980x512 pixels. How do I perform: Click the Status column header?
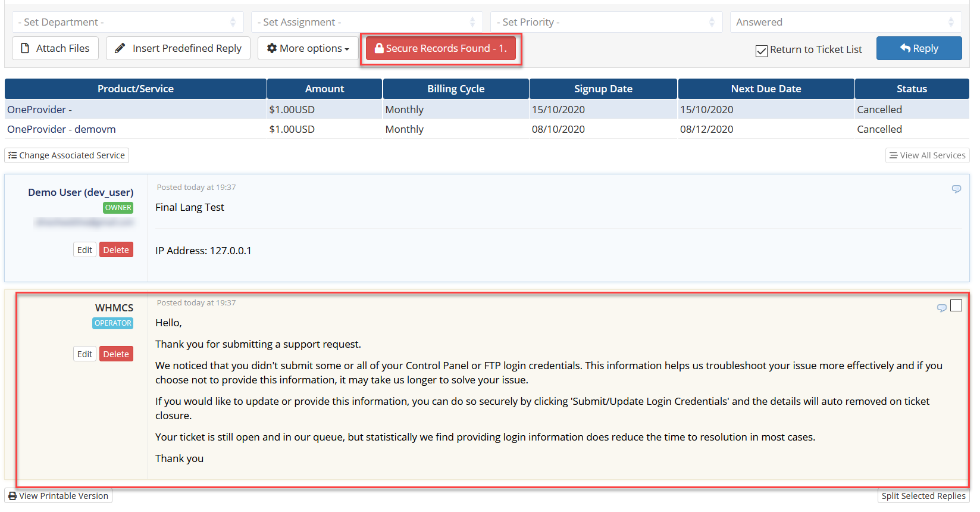click(x=912, y=89)
